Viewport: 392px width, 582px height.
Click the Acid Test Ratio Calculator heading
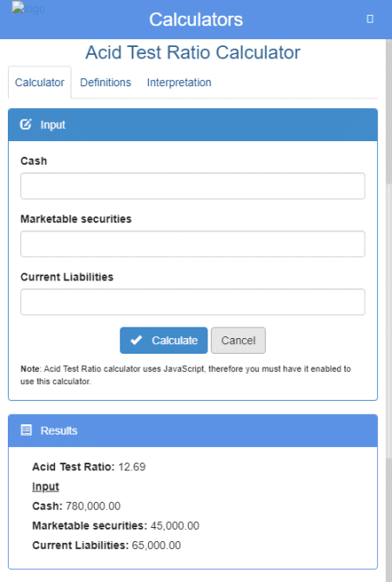[x=193, y=52]
